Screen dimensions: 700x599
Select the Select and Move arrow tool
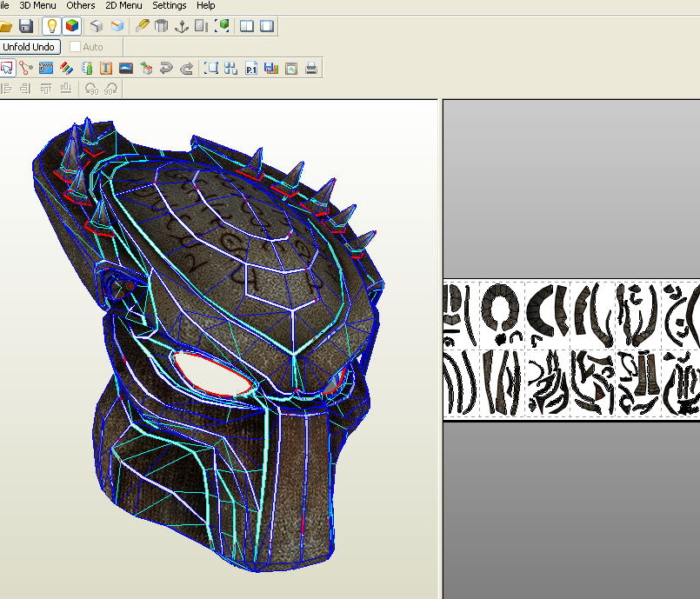pyautogui.click(x=7, y=69)
